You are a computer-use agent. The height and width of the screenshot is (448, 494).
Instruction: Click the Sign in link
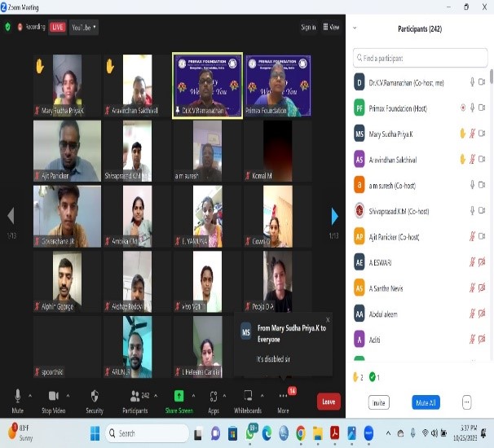click(x=308, y=28)
